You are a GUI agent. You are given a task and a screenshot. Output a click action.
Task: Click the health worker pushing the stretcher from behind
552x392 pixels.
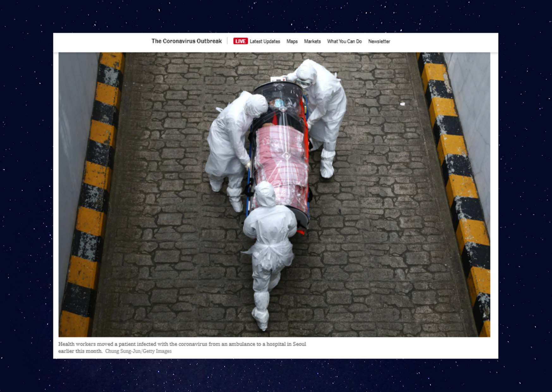269,247
